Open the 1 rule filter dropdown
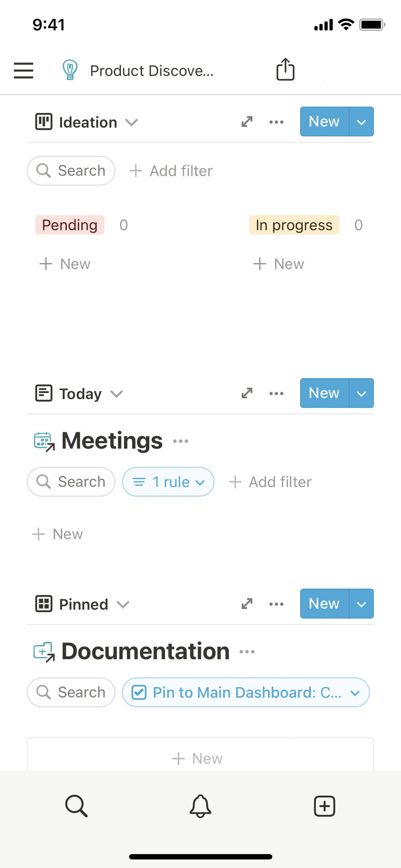401x868 pixels. point(168,482)
